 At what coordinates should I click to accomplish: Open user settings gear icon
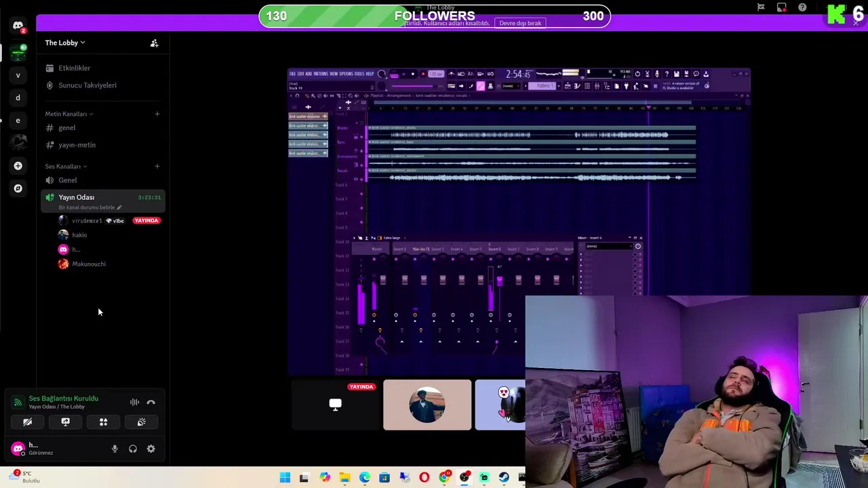pos(151,449)
